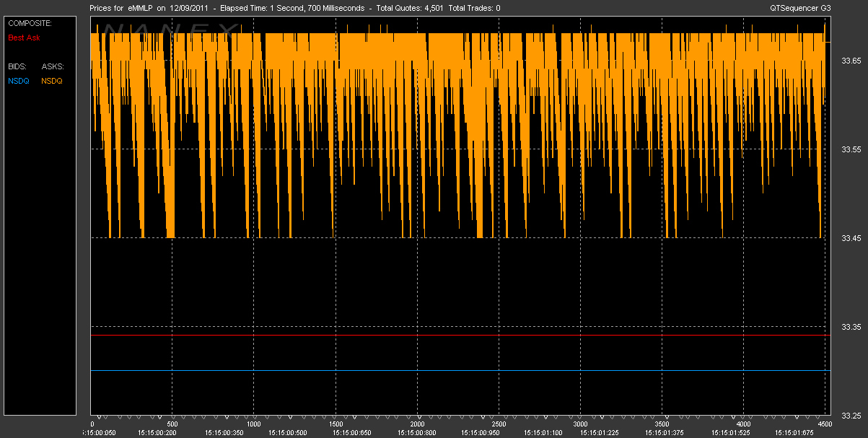
Task: Select the orange NSDQ asks legend label
Action: click(52, 81)
